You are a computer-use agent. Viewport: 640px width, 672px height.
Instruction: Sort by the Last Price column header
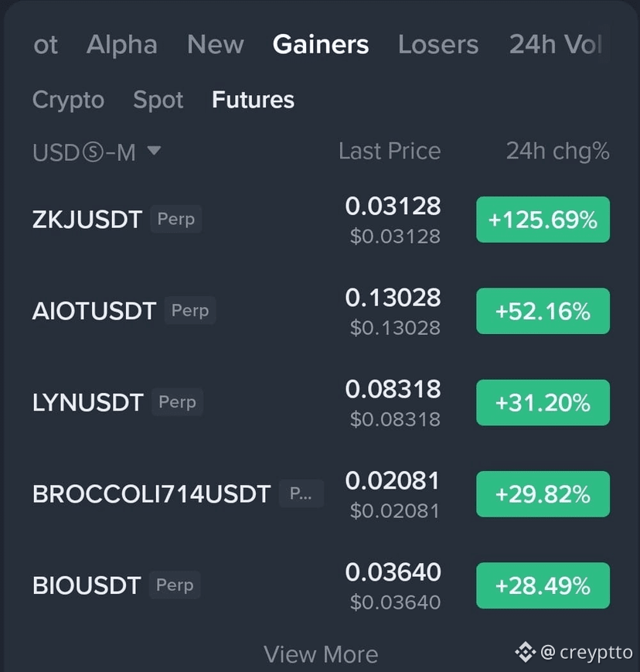coord(390,151)
